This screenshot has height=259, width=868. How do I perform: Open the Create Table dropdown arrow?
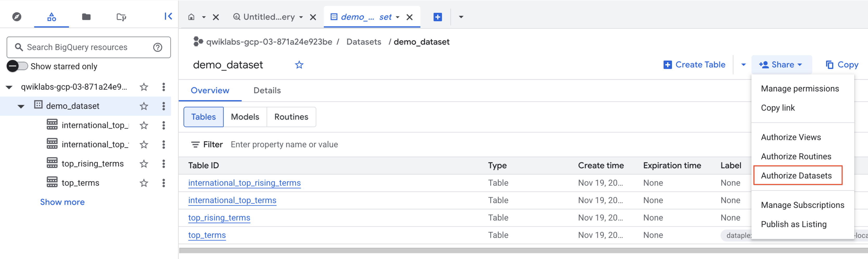tap(743, 64)
